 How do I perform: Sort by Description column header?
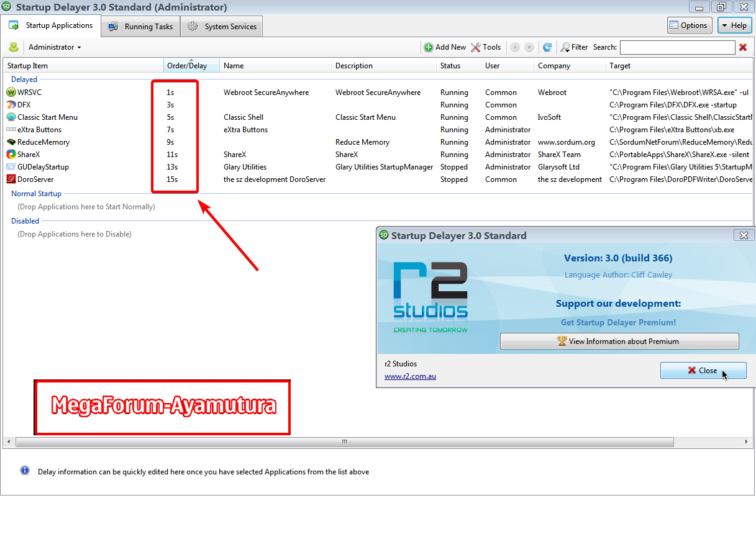pos(384,66)
